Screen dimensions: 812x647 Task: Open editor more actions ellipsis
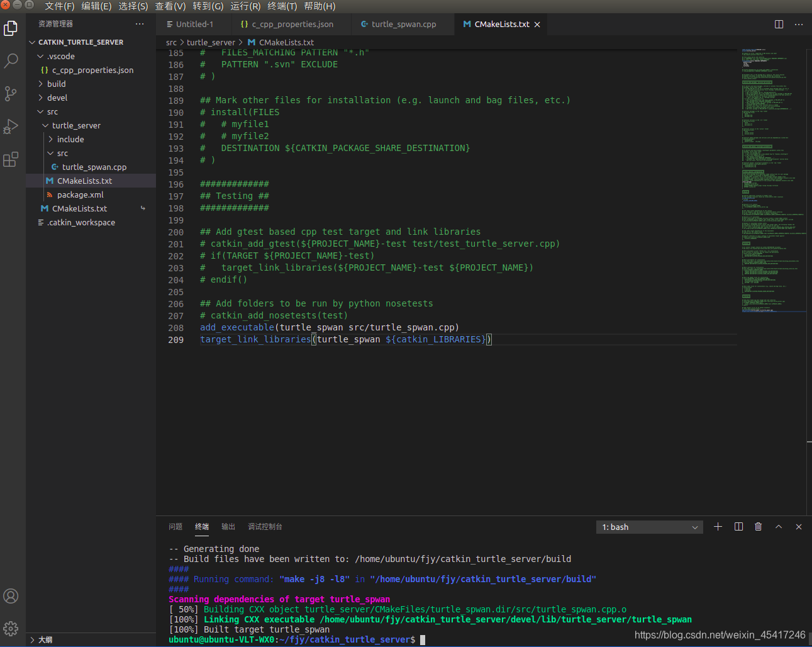pos(799,24)
